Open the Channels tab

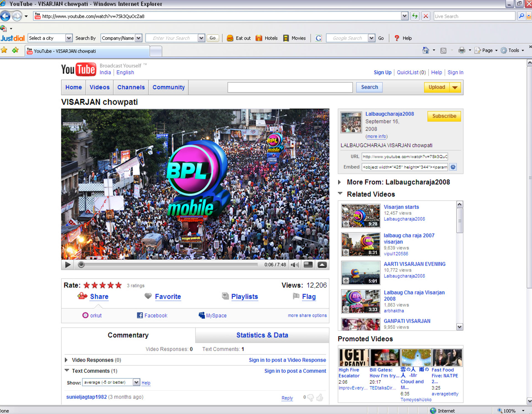click(131, 87)
